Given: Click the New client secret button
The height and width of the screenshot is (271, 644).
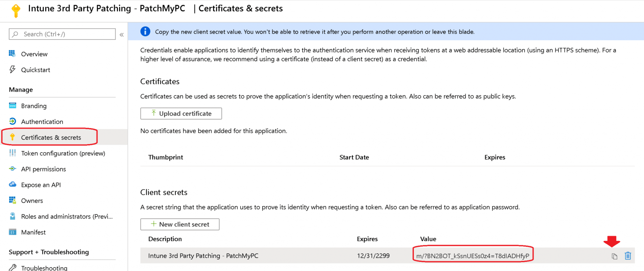Looking at the screenshot, I should [180, 224].
